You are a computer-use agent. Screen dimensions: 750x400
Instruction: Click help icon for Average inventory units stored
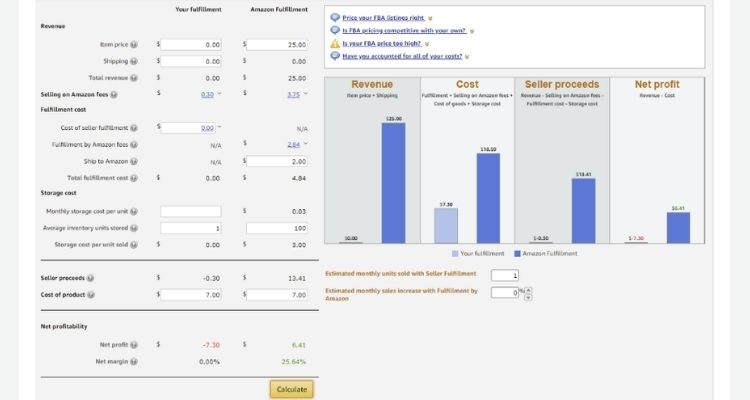[x=134, y=228]
